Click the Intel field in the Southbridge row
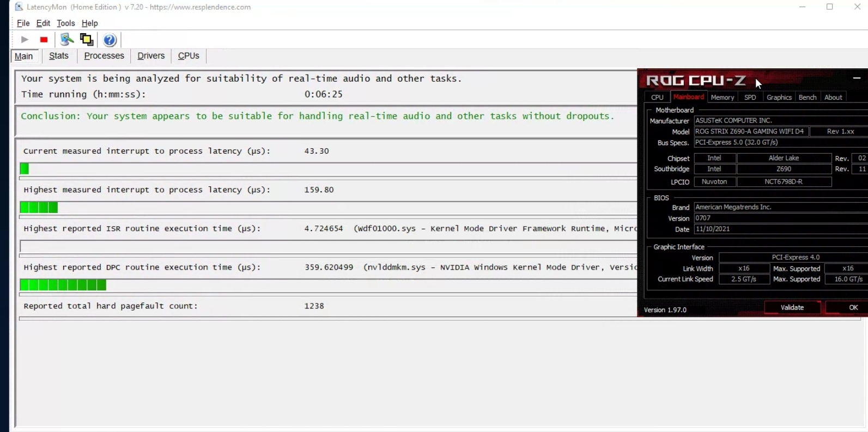Image resolution: width=868 pixels, height=432 pixels. pos(715,169)
